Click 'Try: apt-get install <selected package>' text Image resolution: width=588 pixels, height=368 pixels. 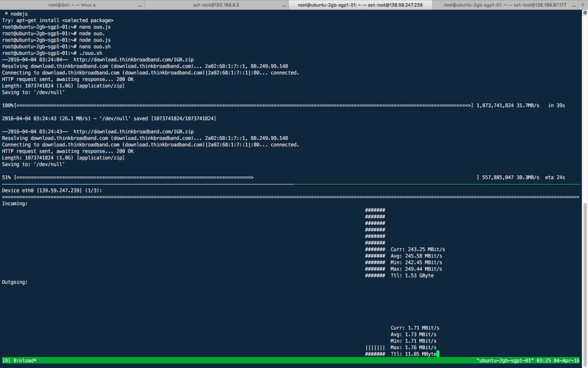coord(58,21)
